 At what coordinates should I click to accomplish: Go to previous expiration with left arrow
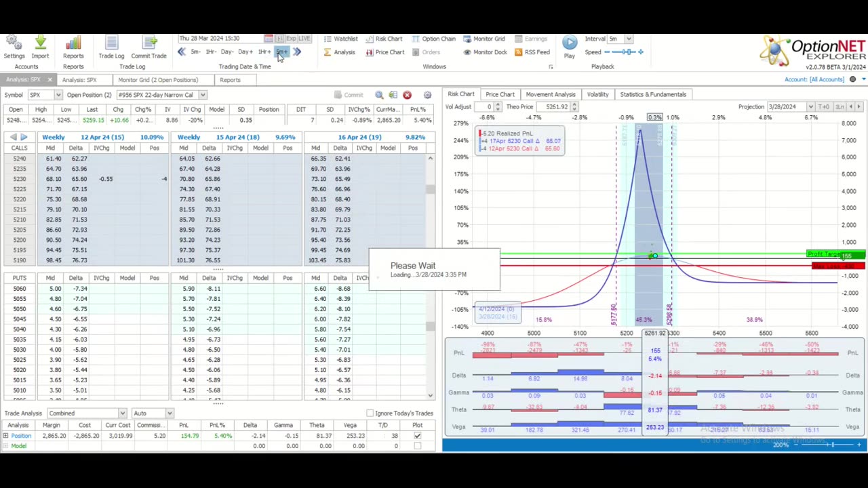[13, 138]
